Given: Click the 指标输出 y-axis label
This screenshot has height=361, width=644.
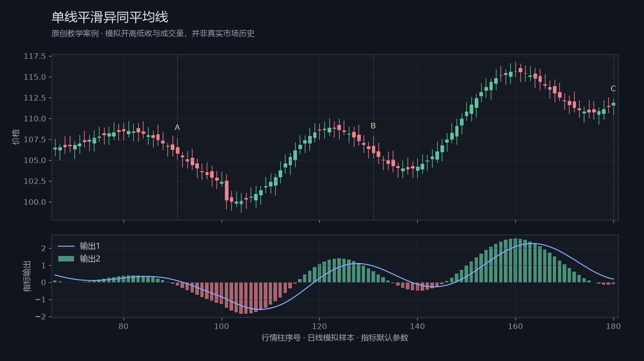Looking at the screenshot, I should pyautogui.click(x=27, y=276).
